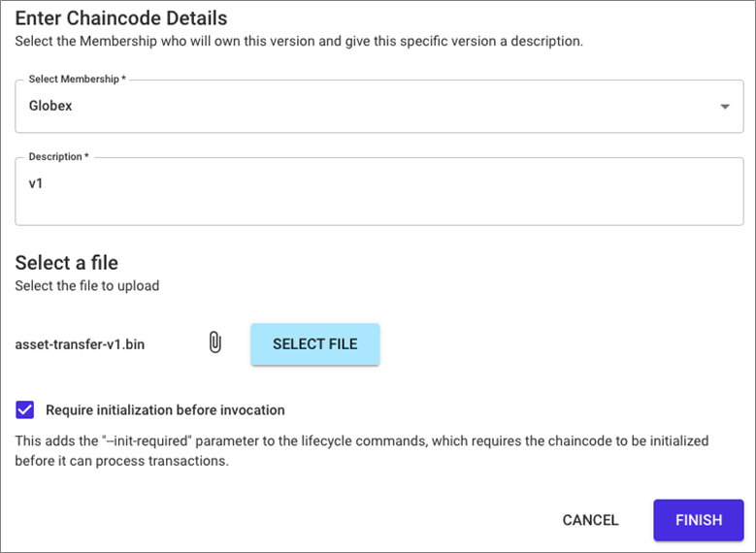Expand the Select Membership dropdown arrow
756x553 pixels.
725,107
